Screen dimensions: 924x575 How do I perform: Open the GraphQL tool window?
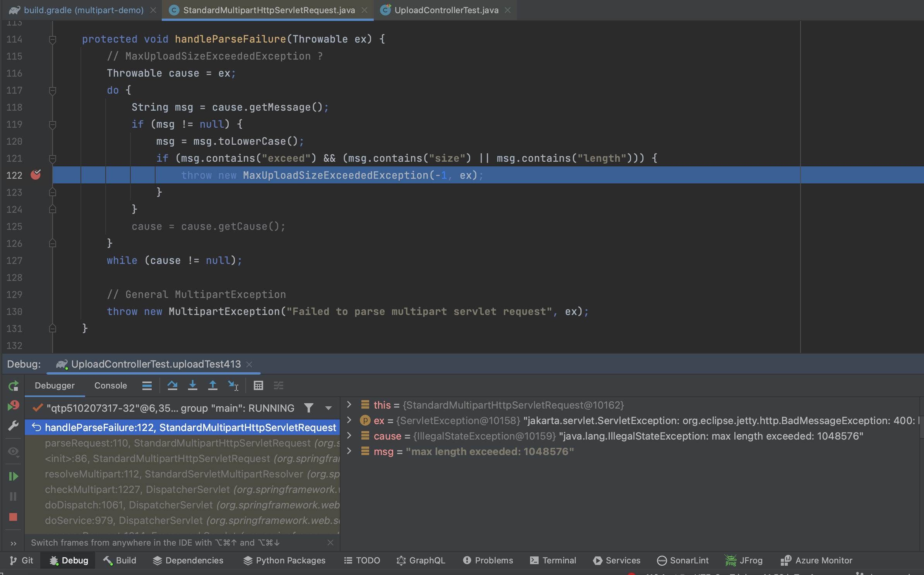[x=421, y=560]
